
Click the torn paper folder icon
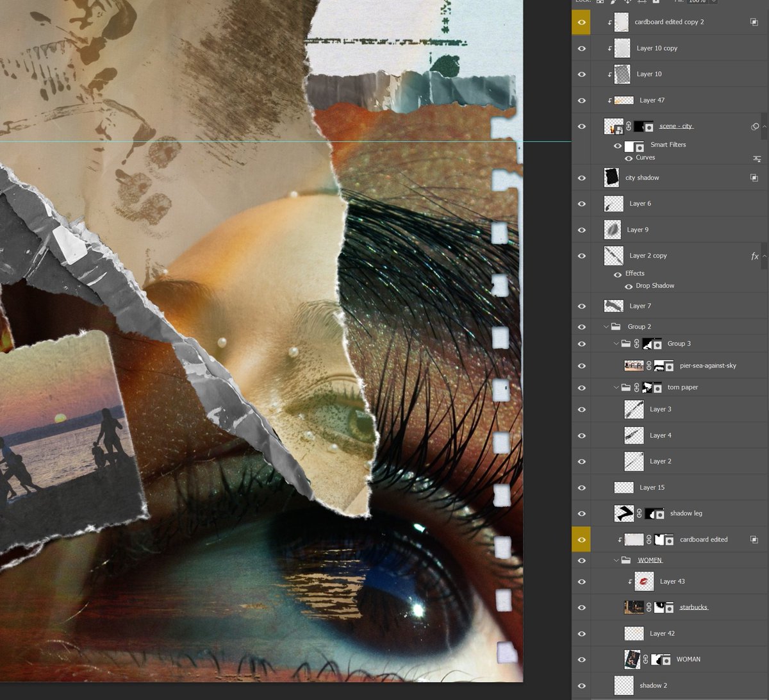[x=626, y=387]
